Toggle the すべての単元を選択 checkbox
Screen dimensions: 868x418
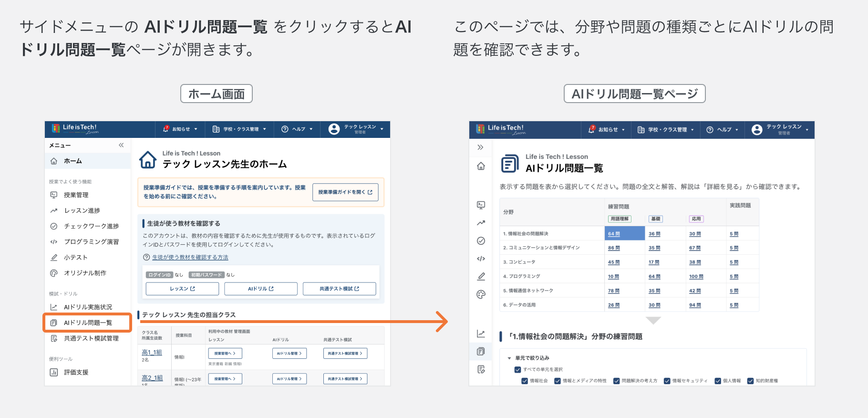pyautogui.click(x=517, y=369)
